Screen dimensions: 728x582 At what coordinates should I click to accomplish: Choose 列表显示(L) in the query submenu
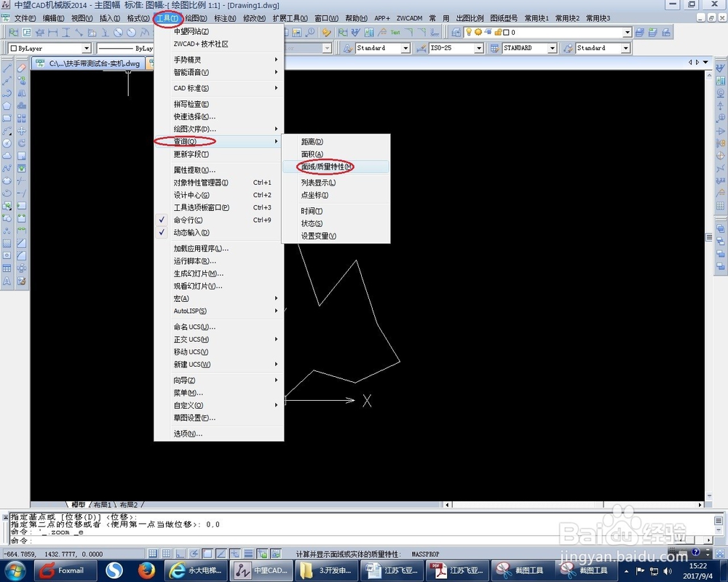pos(336,183)
